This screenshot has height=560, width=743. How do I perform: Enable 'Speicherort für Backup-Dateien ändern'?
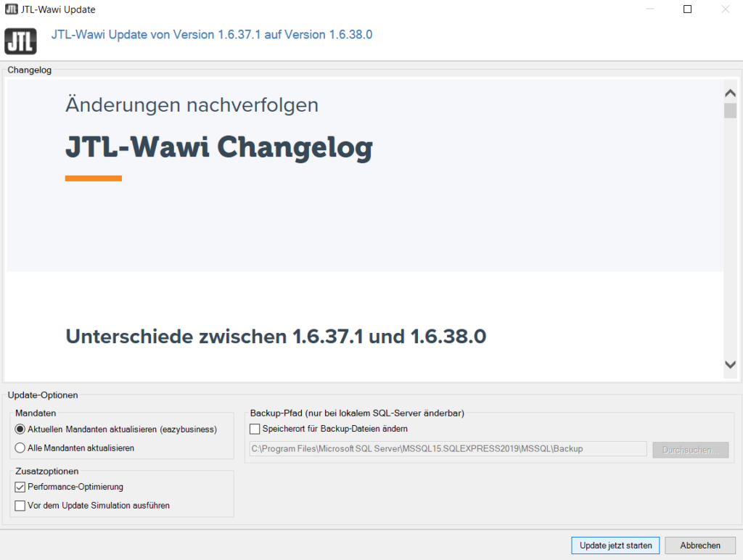pyautogui.click(x=255, y=429)
